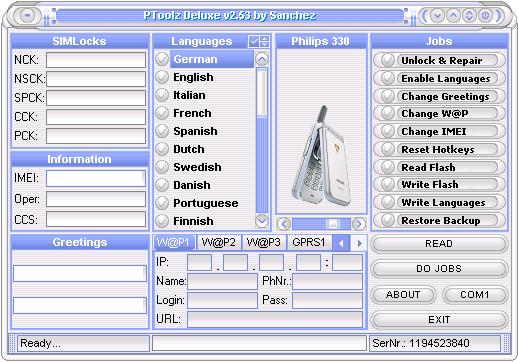The height and width of the screenshot is (362, 518).
Task: Switch to the W@P3 tab
Action: click(263, 243)
